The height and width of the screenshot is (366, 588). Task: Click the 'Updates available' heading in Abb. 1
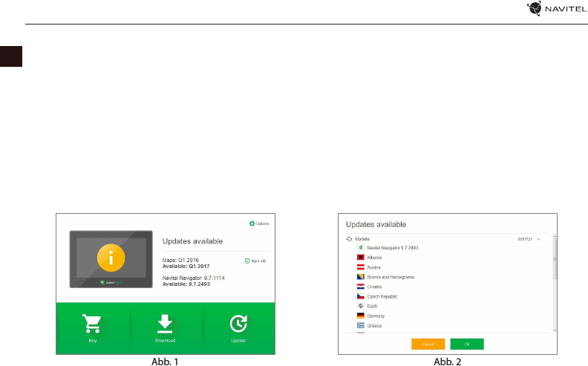[x=192, y=241]
